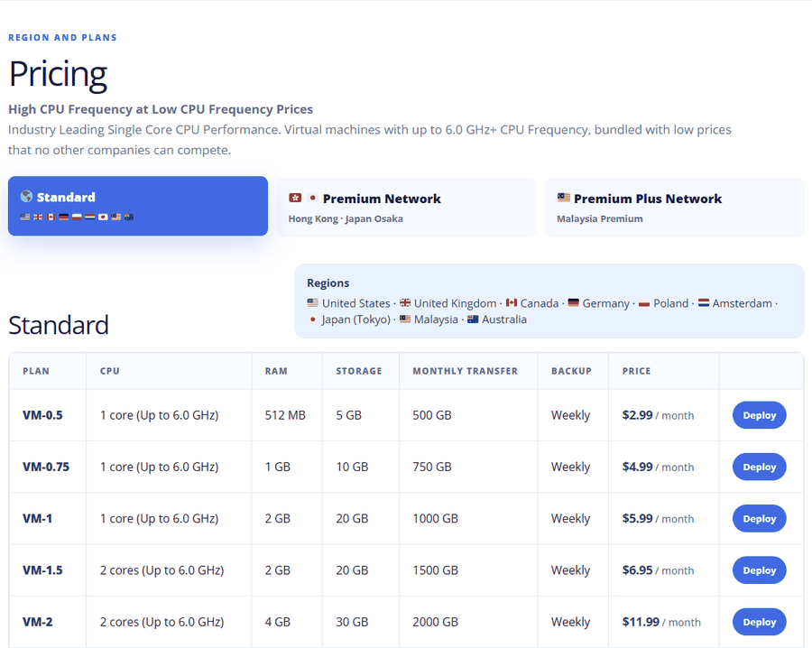Screen dimensions: 812x648
Task: Click the Germany flag in Regions
Action: pyautogui.click(x=573, y=302)
